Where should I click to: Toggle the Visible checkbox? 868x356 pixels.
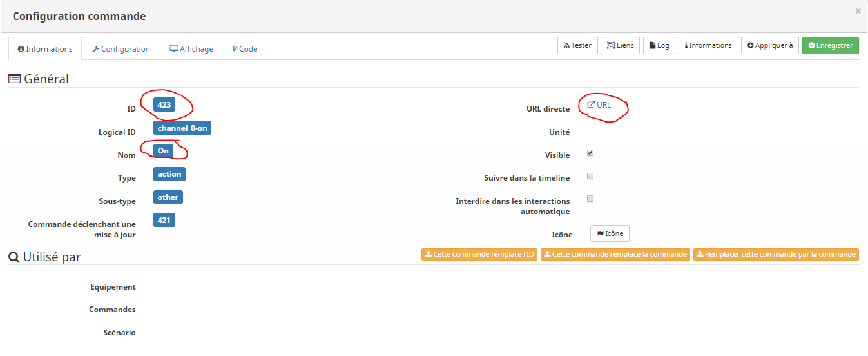point(590,153)
